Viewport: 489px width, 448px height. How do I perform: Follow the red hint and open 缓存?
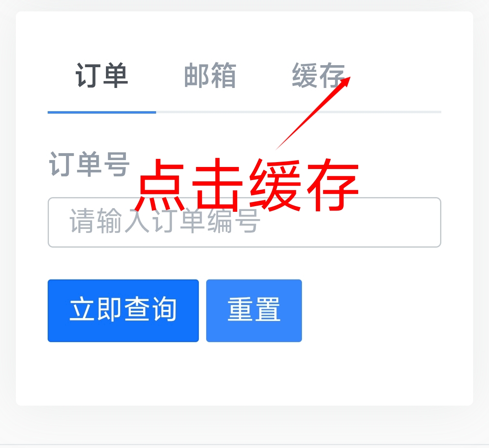click(x=318, y=76)
